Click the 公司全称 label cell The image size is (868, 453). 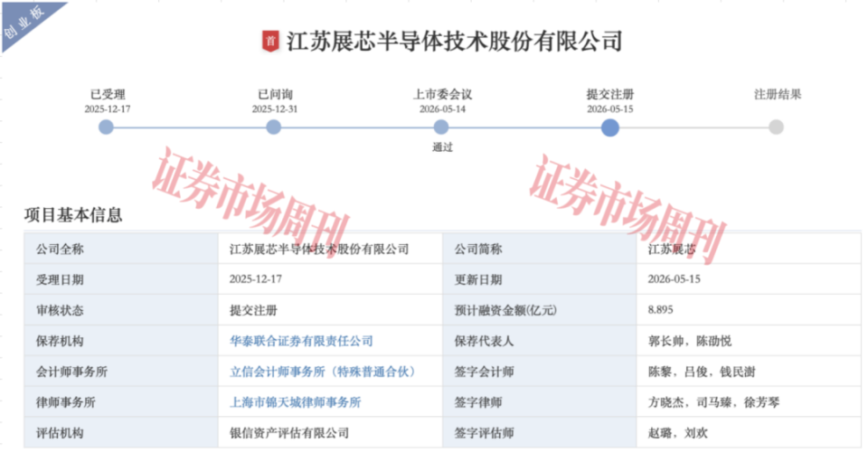[121, 250]
